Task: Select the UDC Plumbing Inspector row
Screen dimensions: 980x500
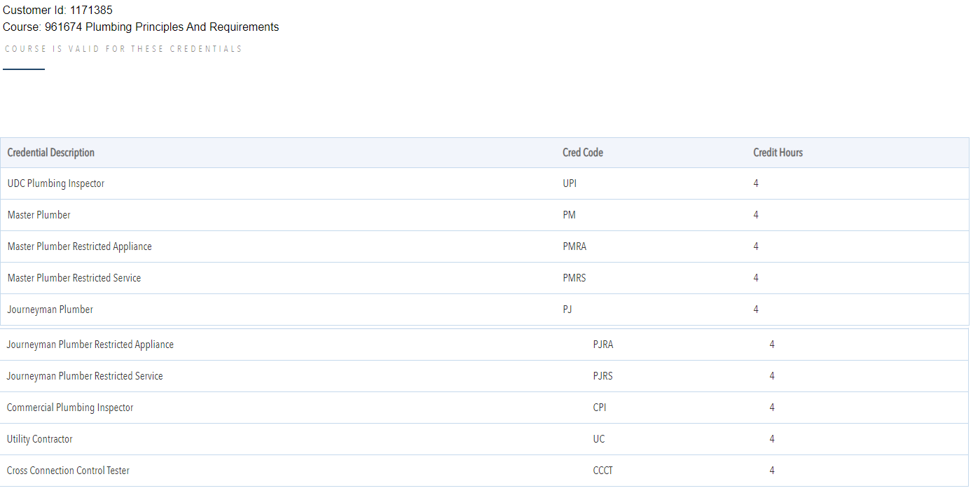Action: (56, 183)
